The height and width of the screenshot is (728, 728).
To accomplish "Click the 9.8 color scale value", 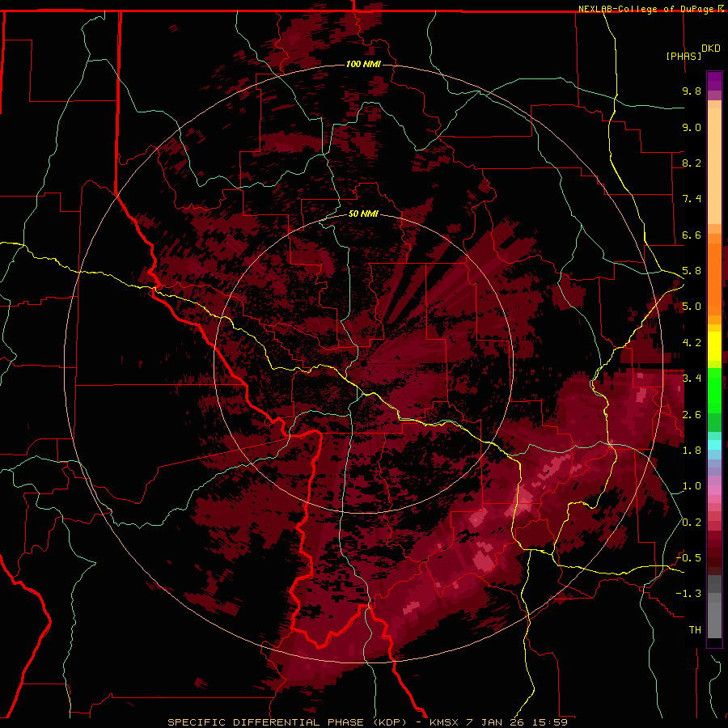I will (692, 91).
